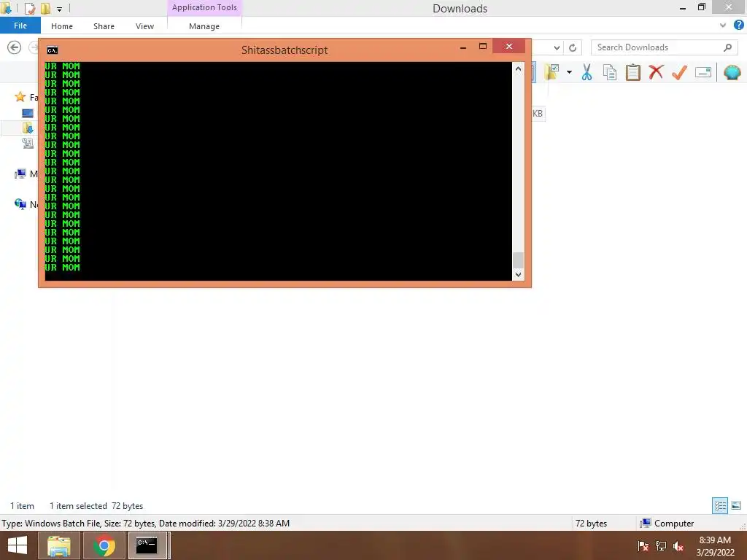Select Recent places icon in navigation pane
This screenshot has width=747, height=560.
[28, 143]
